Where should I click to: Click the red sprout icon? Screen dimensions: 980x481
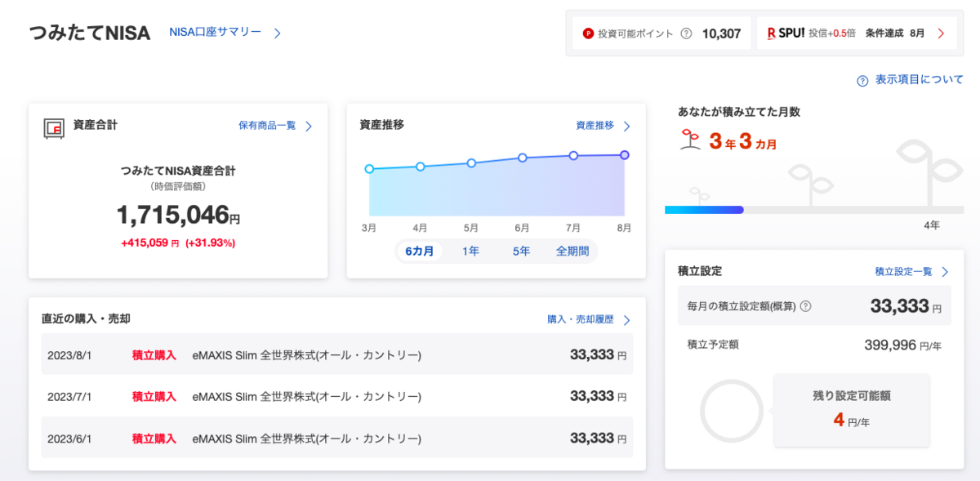point(690,140)
